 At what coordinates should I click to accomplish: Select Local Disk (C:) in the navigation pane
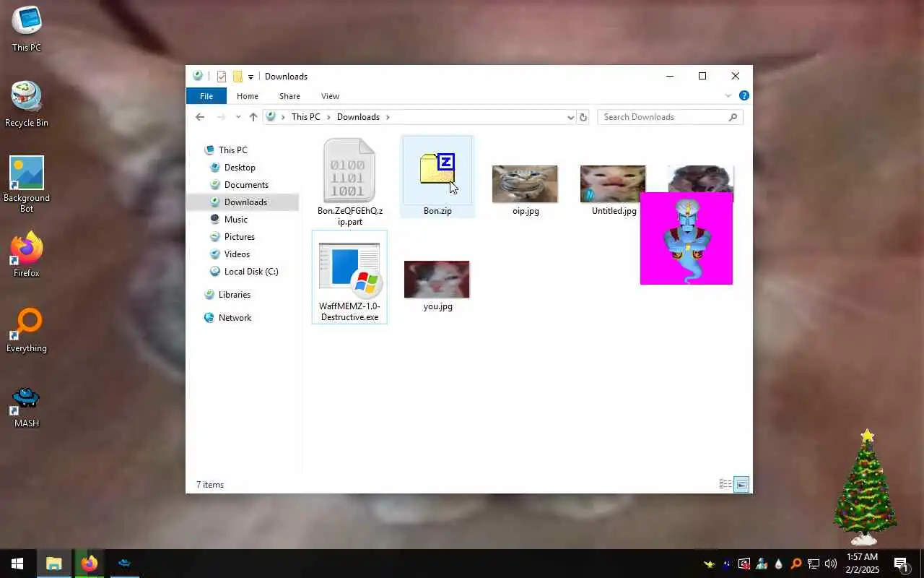(251, 272)
